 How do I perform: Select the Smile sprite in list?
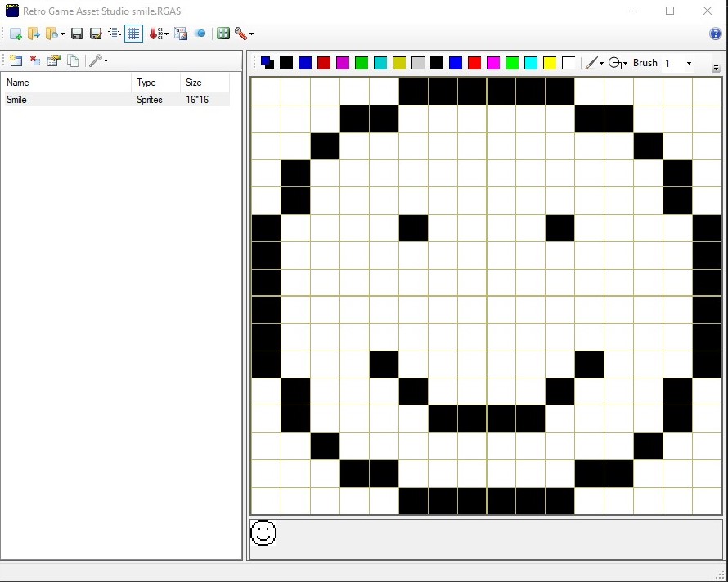tap(16, 100)
